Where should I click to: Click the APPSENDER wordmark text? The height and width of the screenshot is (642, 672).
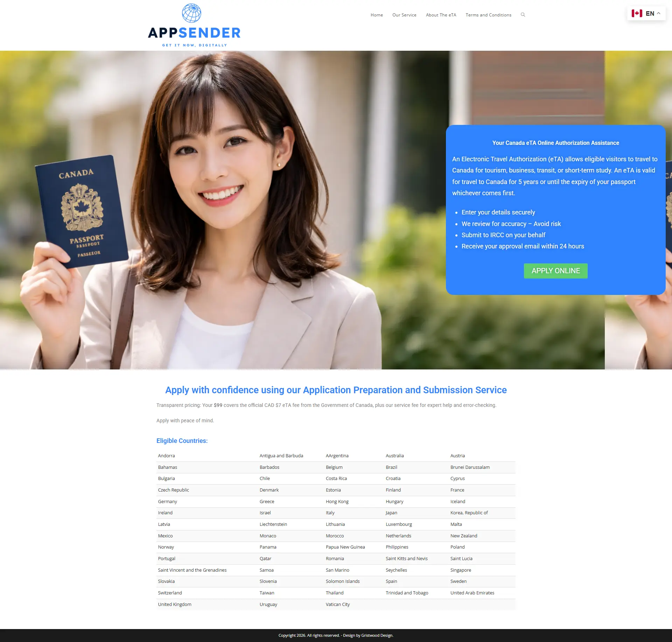(194, 33)
